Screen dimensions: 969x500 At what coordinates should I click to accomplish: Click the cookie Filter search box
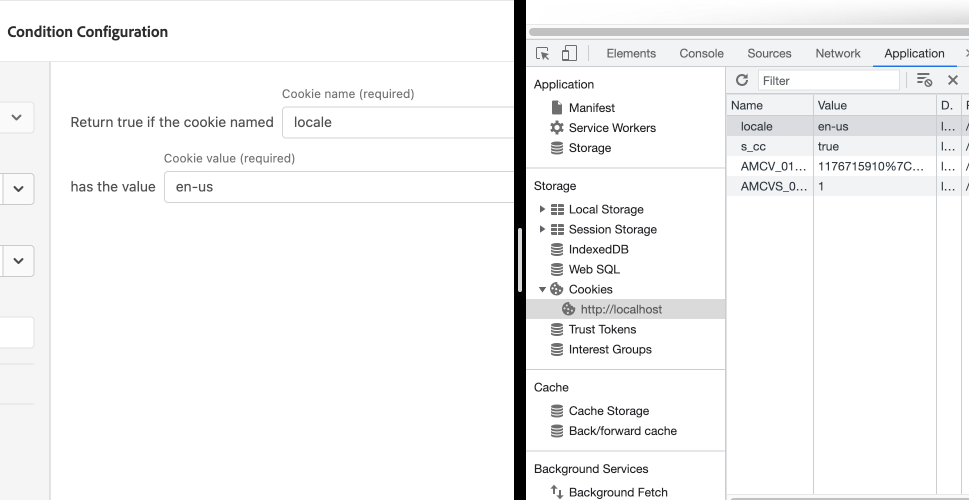828,81
